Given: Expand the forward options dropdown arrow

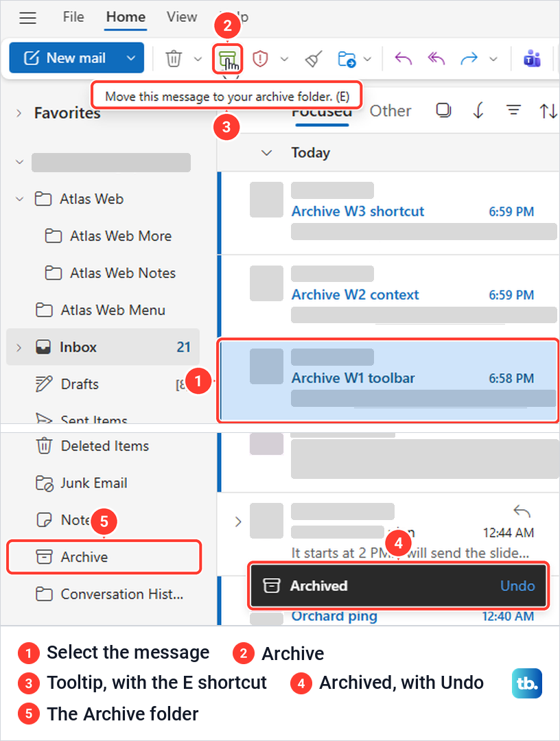Looking at the screenshot, I should click(x=493, y=59).
